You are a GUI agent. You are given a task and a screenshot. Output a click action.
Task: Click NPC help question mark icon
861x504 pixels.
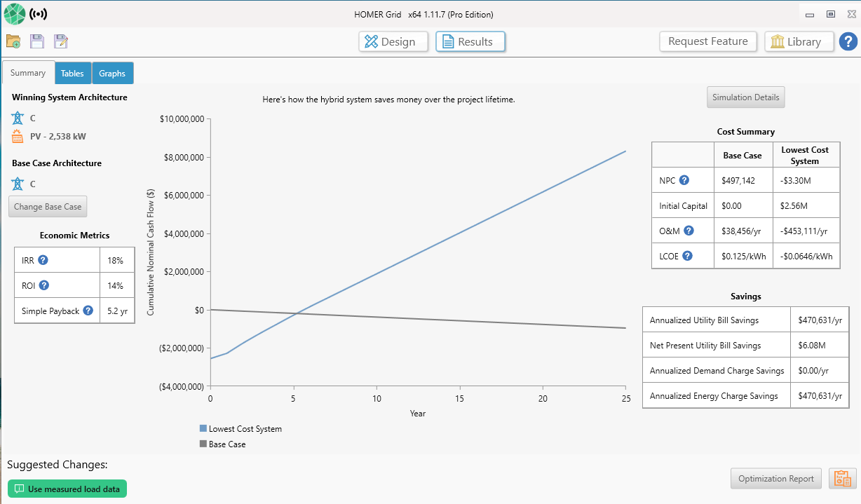[684, 180]
